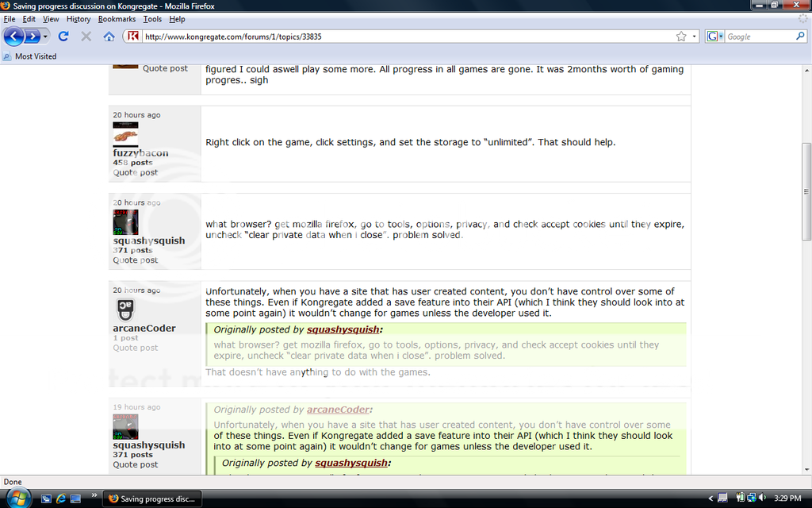The width and height of the screenshot is (812, 508).
Task: Open the File menu
Action: pyautogui.click(x=10, y=19)
